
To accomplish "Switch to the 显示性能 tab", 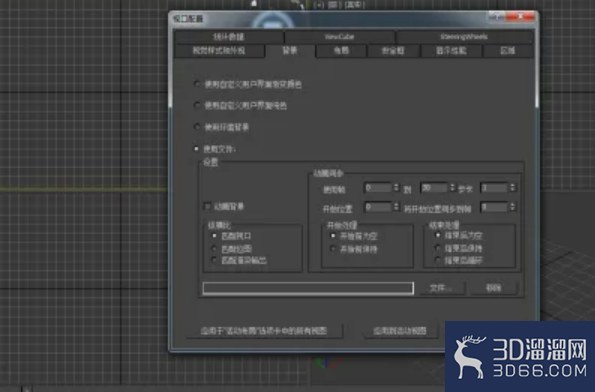I will [451, 50].
